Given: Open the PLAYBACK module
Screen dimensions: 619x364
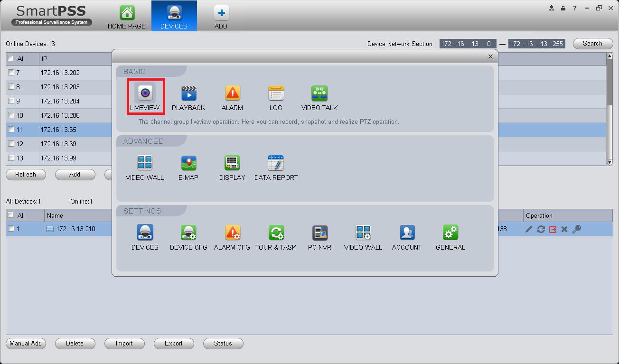Looking at the screenshot, I should pos(188,98).
